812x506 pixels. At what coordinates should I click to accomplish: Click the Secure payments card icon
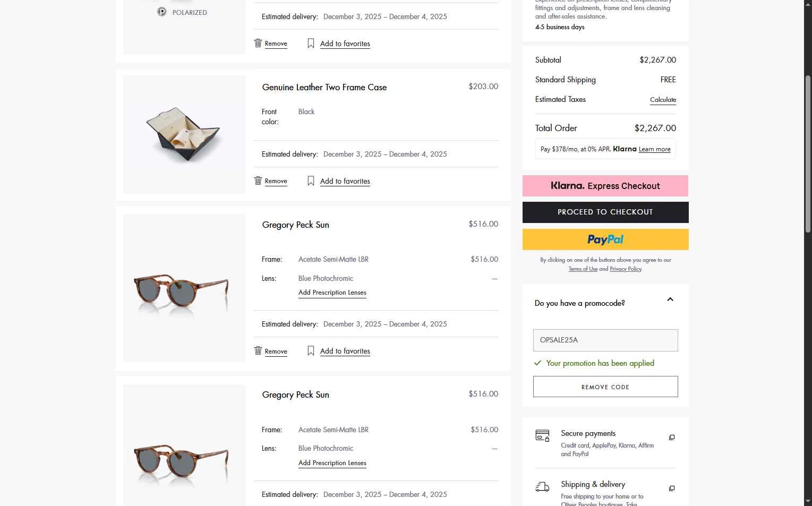[542, 436]
